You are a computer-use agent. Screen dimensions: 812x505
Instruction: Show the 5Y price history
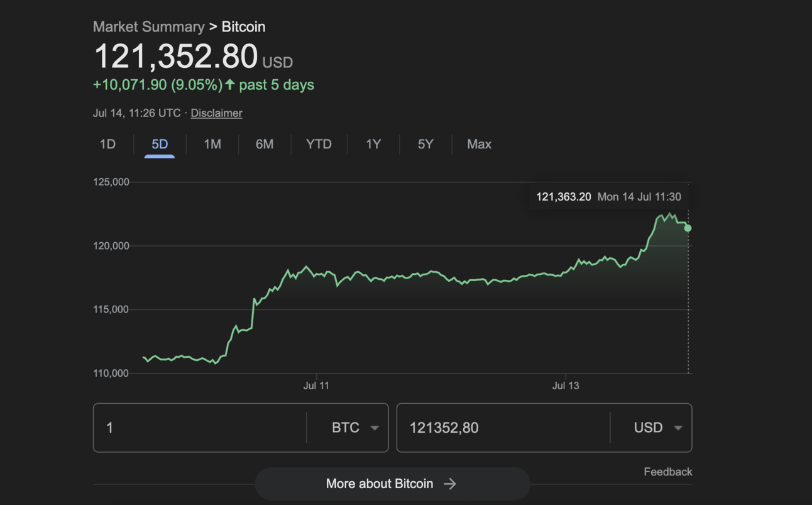point(425,144)
